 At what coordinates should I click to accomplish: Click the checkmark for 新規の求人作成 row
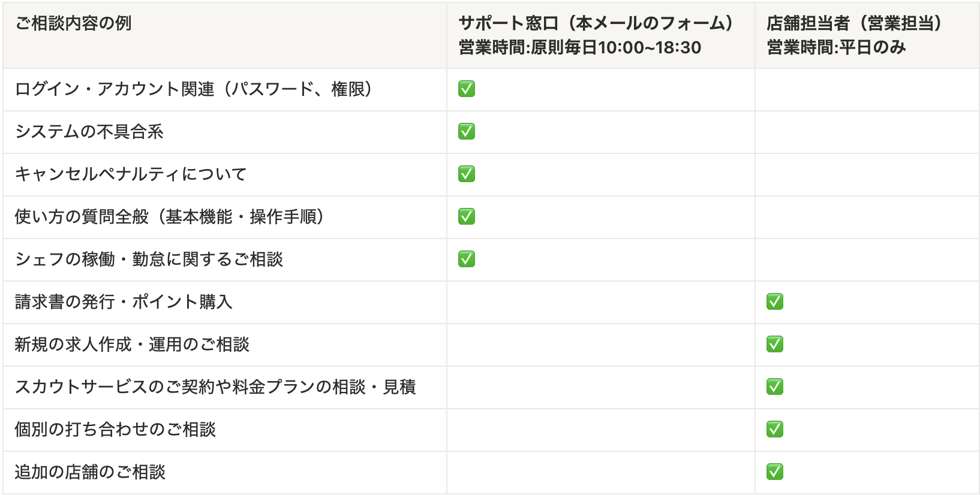tap(775, 345)
